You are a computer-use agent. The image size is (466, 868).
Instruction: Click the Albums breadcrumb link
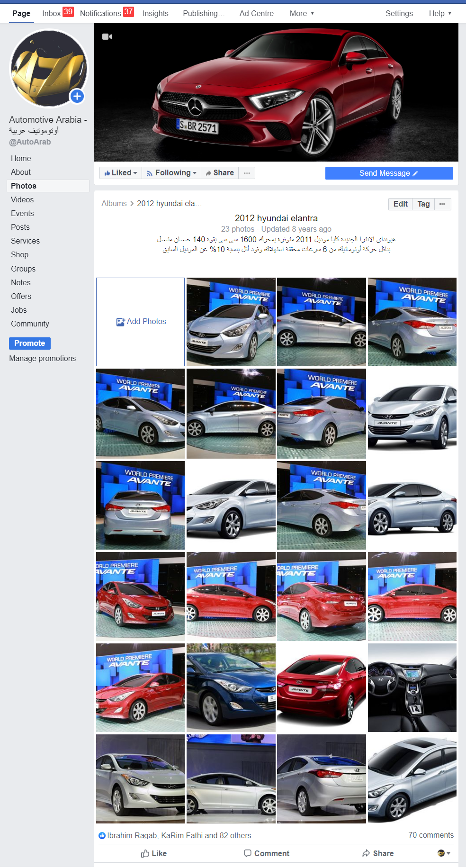pos(114,203)
